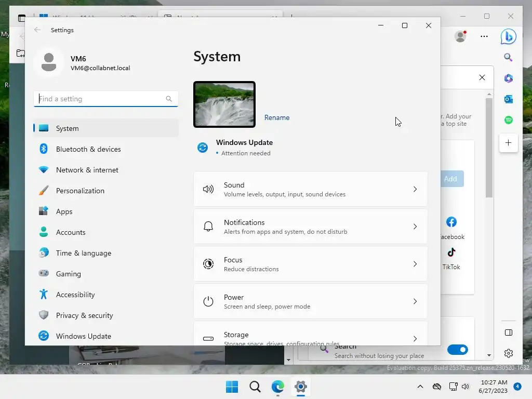Click the Bing chat icon in Edge
532x399 pixels.
(508, 36)
